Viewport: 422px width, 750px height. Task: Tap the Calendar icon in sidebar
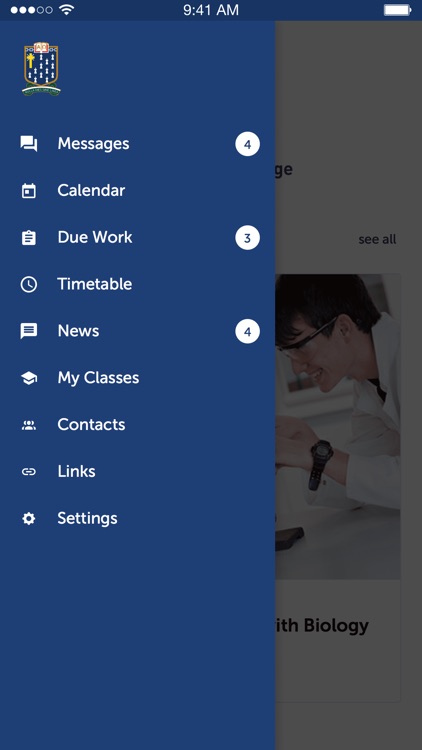point(29,191)
